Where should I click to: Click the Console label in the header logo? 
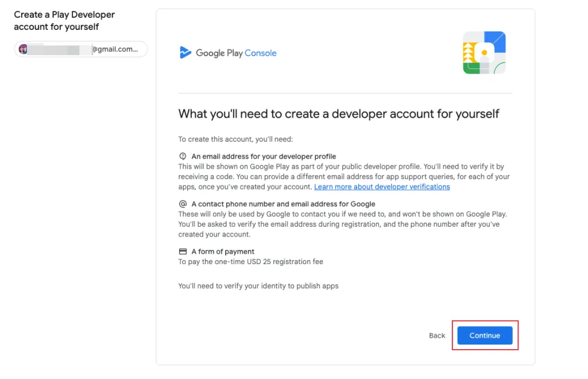coord(261,52)
